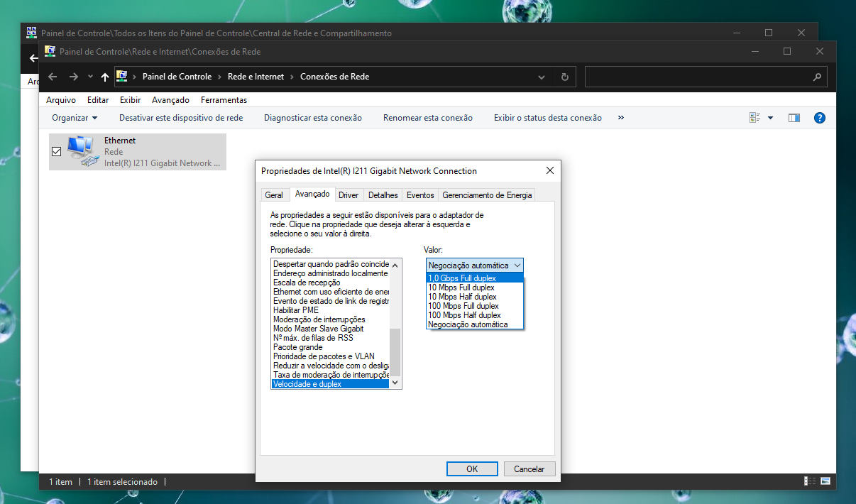The width and height of the screenshot is (856, 504).
Task: Select Despertar quando padrão coincide property
Action: coord(331,263)
